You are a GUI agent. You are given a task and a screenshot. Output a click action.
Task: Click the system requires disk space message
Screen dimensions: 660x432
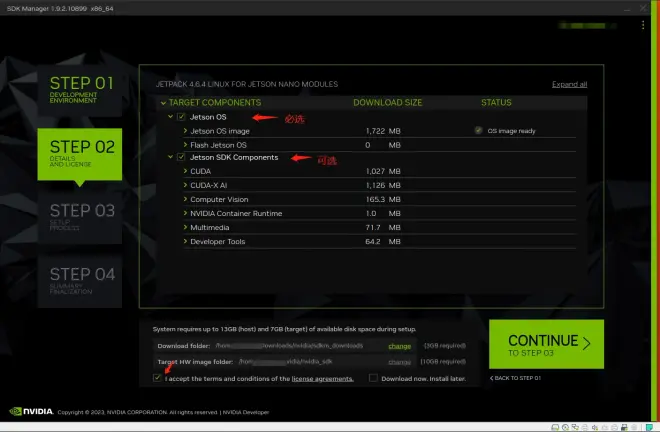tap(285, 329)
